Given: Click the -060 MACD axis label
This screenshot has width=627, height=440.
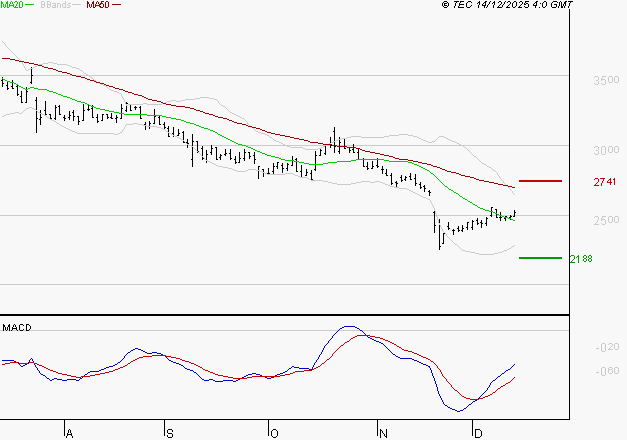Looking at the screenshot, I should click(x=607, y=371).
